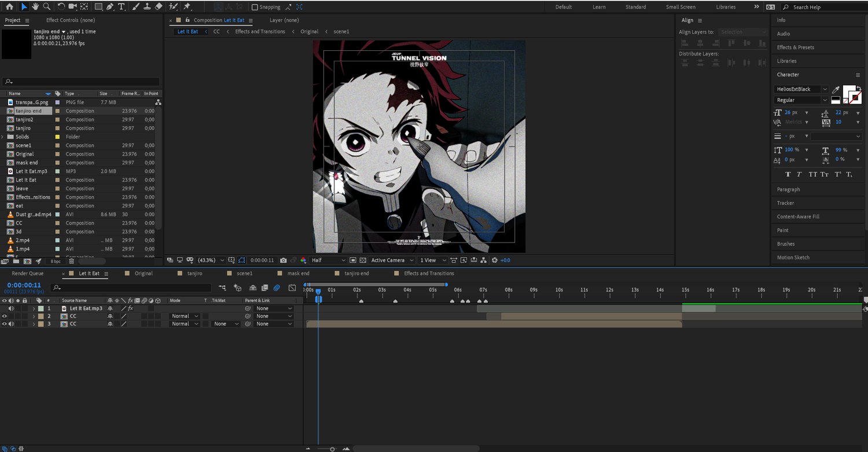Screen dimensions: 868x452
Task: Select the Pen tool
Action: tap(110, 7)
